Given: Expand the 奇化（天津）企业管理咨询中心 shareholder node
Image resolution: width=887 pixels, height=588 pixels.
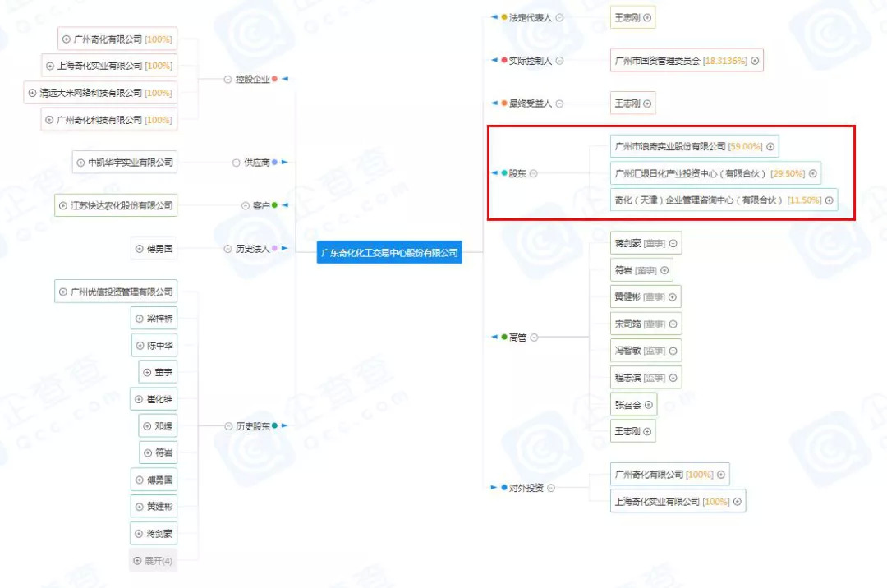Looking at the screenshot, I should [829, 200].
